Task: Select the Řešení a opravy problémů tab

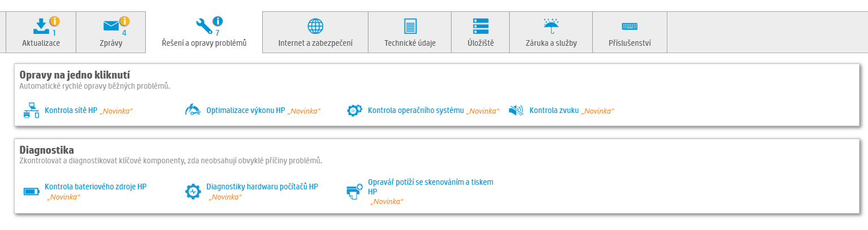Action: coord(204,43)
